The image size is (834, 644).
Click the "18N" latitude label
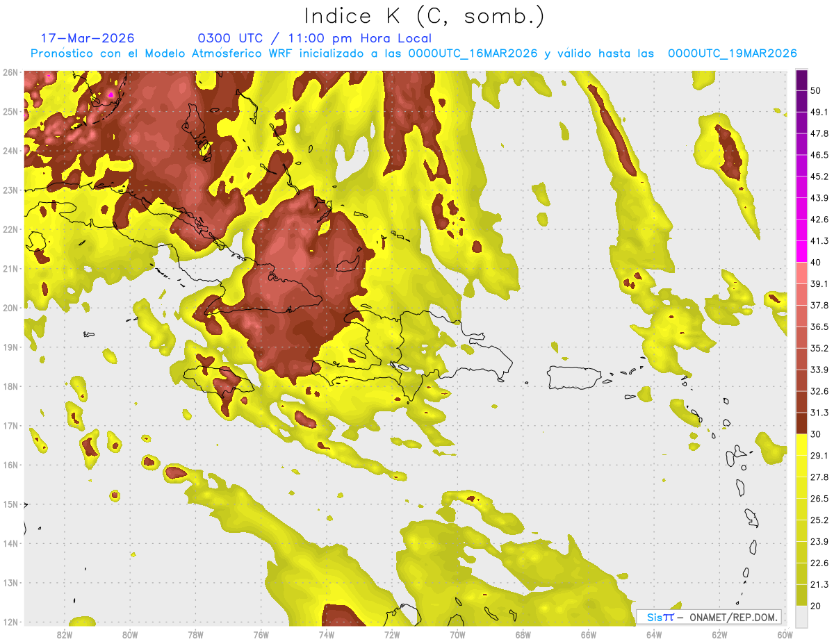point(10,386)
